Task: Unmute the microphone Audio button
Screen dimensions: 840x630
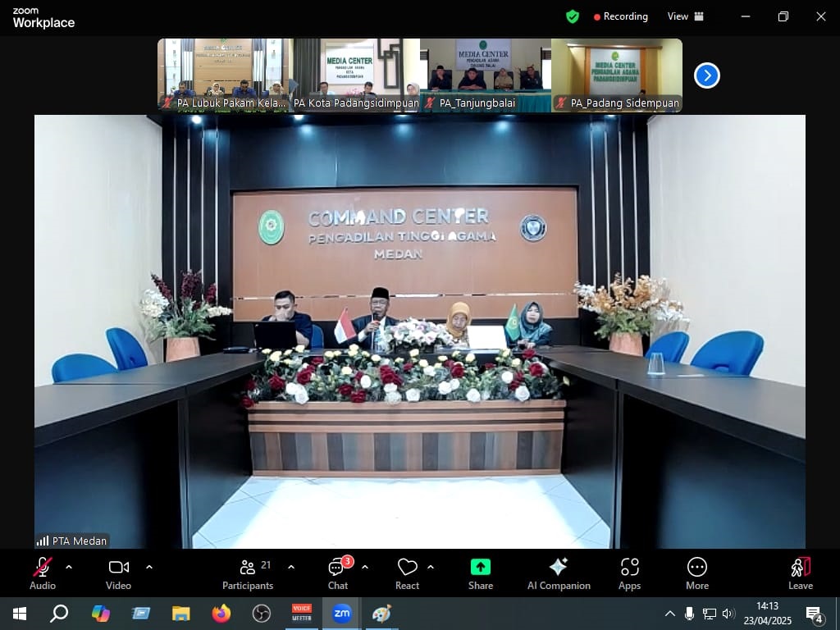Action: pyautogui.click(x=43, y=573)
